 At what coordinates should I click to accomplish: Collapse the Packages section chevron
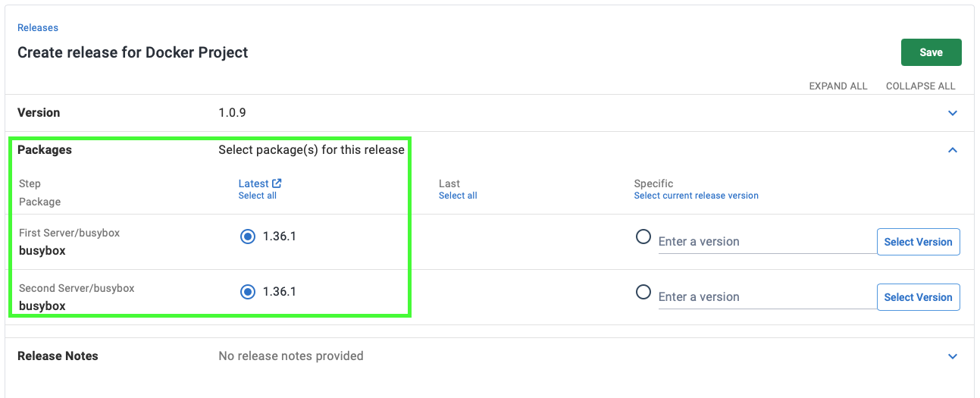pos(953,150)
